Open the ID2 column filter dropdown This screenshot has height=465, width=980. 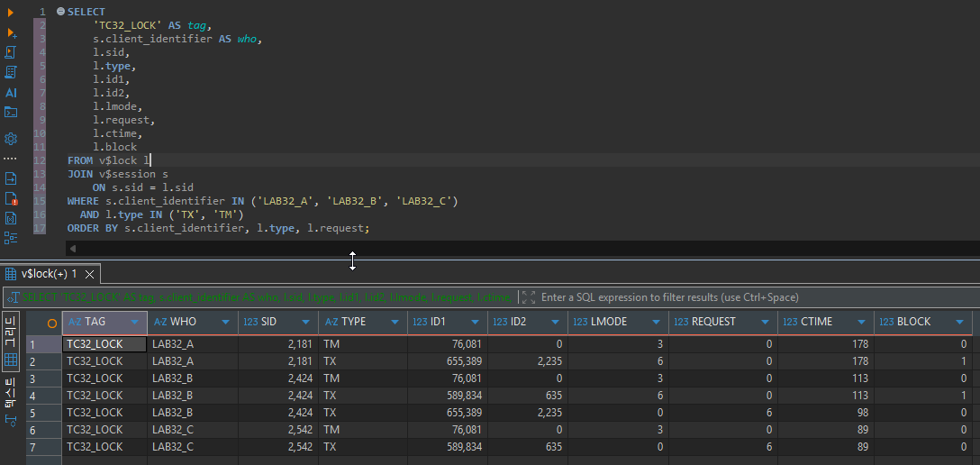tap(556, 323)
